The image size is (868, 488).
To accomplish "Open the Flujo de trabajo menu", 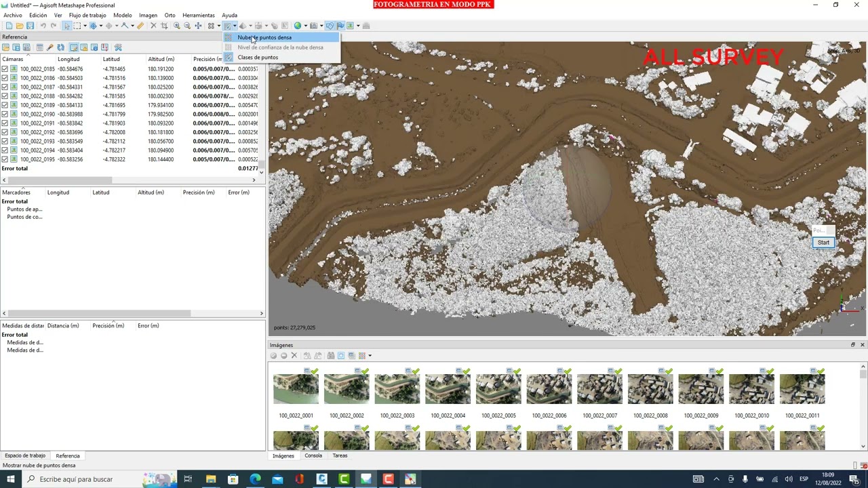I will point(87,15).
